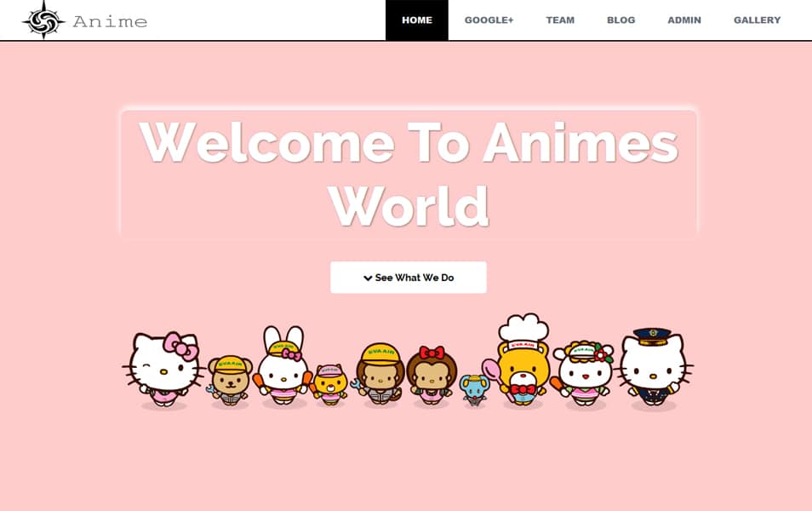Click the See What We Do button
The width and height of the screenshot is (812, 511).
409,277
